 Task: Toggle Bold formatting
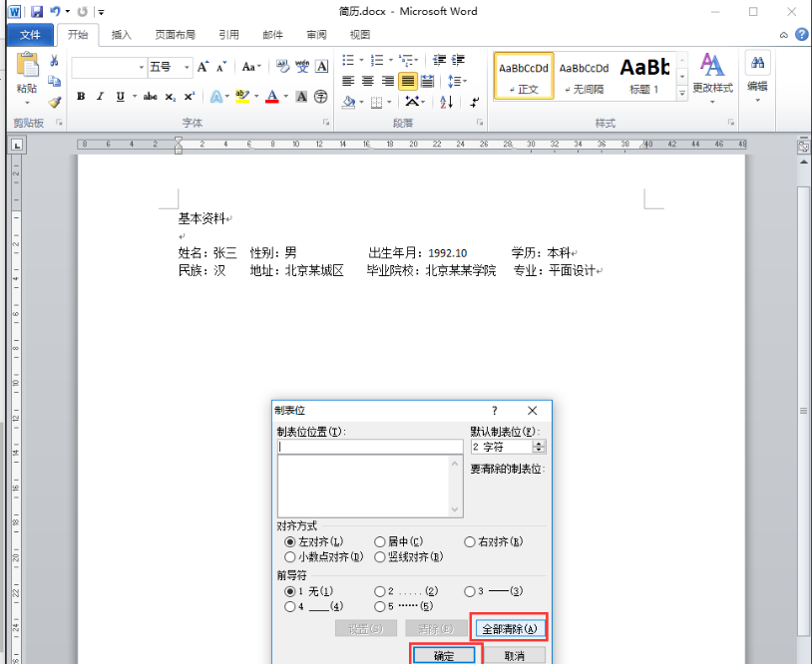coord(81,97)
